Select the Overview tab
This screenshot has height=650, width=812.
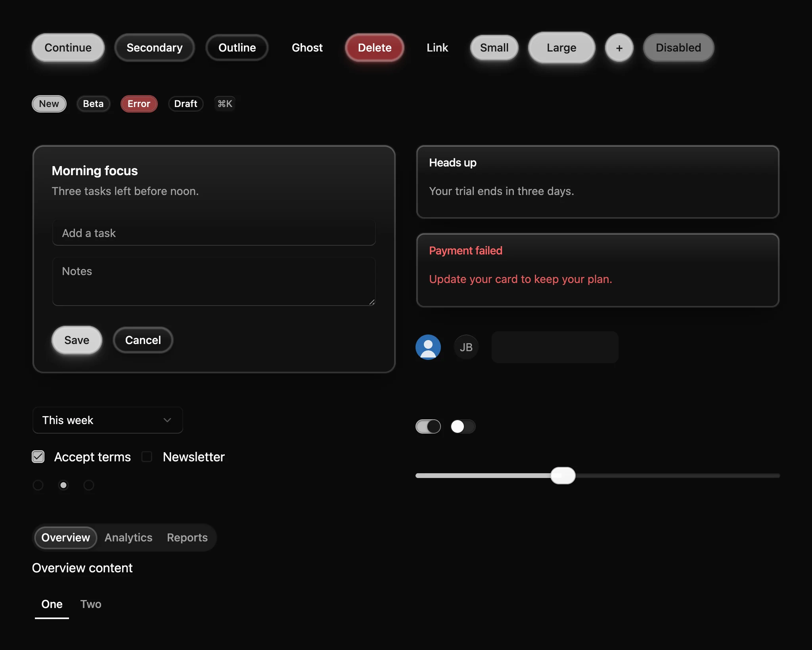pos(66,537)
